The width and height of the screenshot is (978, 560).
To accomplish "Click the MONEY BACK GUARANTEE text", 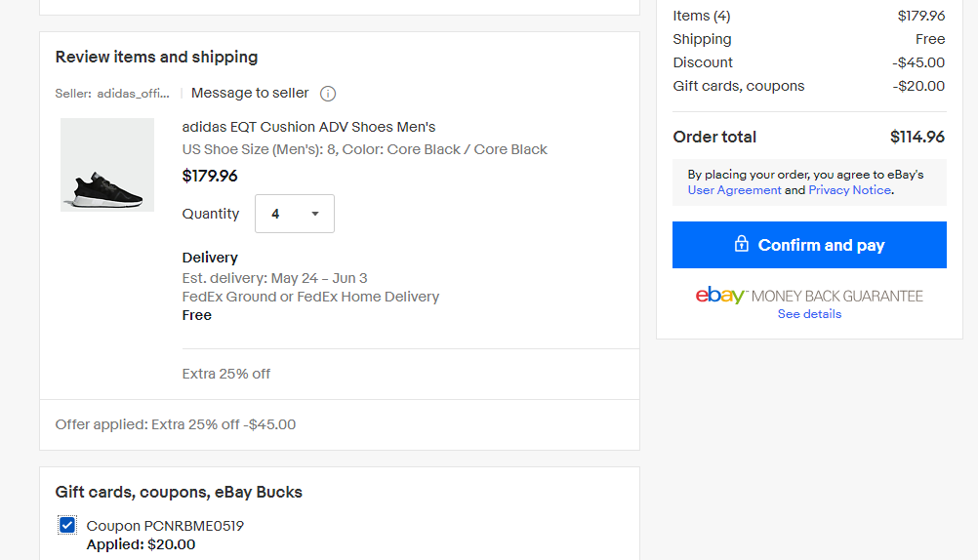I will point(837,297).
